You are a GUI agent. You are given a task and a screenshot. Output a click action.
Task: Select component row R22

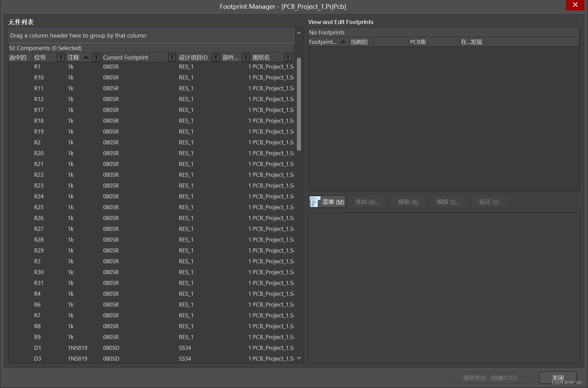click(x=151, y=175)
